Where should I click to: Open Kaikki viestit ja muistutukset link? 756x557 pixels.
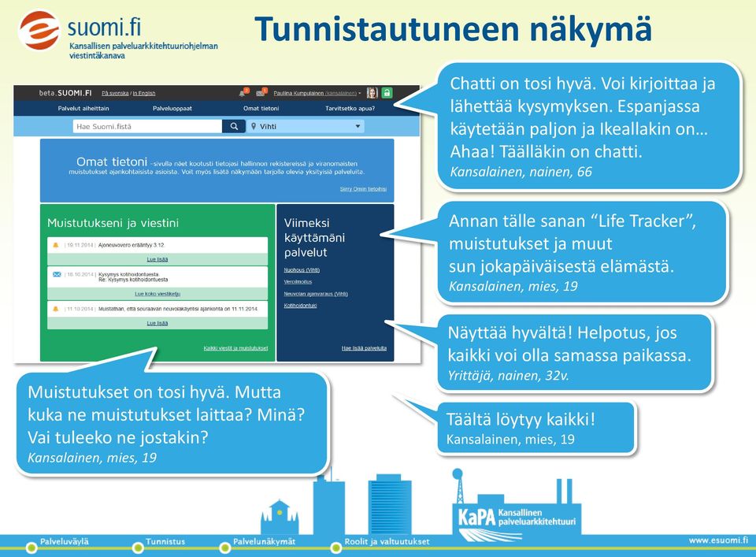(x=235, y=348)
